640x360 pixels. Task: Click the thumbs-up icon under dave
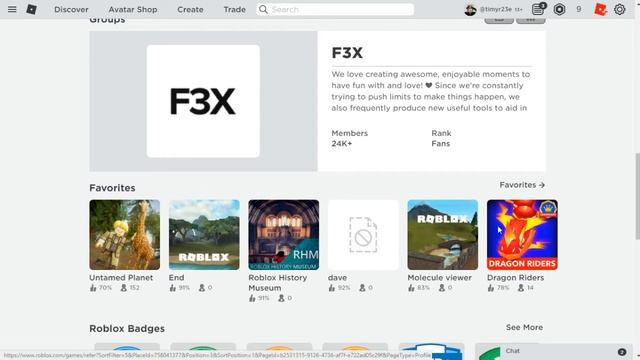click(x=331, y=288)
